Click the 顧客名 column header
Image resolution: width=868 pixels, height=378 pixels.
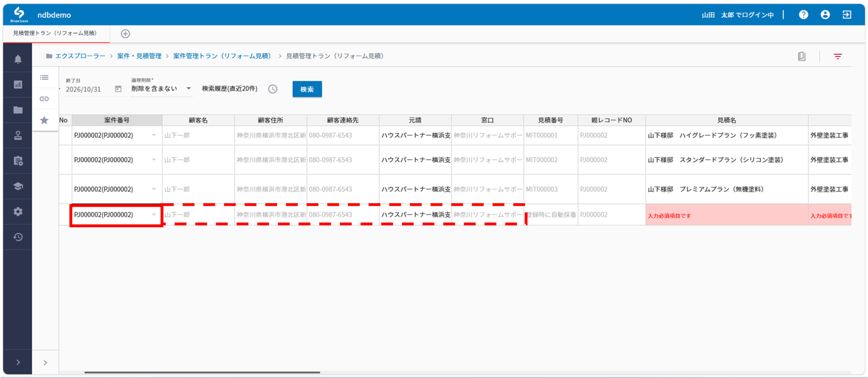(x=198, y=120)
